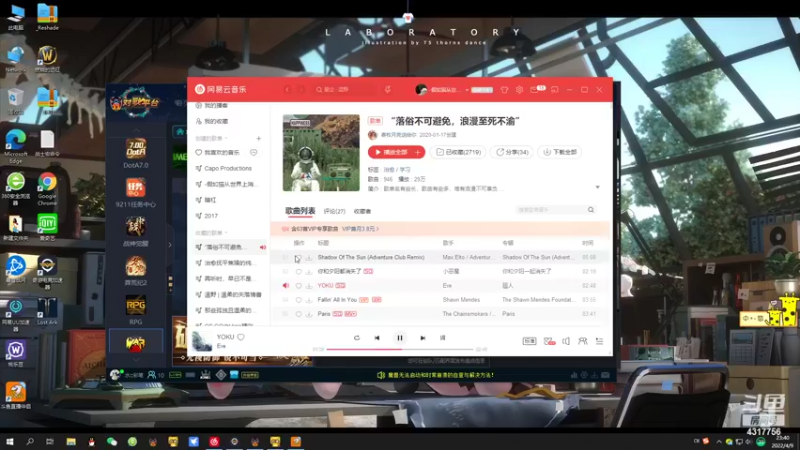800x450 pixels.
Task: Click the volume speaker icon
Action: (x=566, y=341)
